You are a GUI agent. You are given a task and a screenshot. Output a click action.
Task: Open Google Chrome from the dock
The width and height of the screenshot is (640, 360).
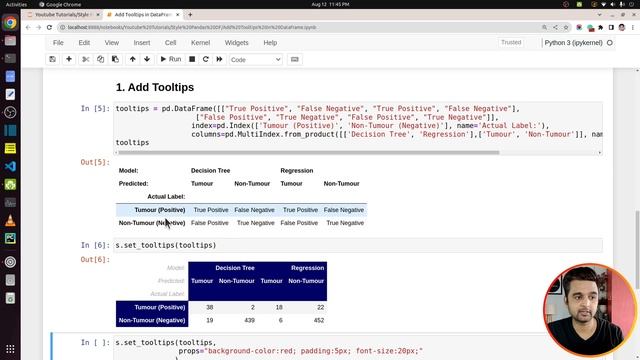10,22
